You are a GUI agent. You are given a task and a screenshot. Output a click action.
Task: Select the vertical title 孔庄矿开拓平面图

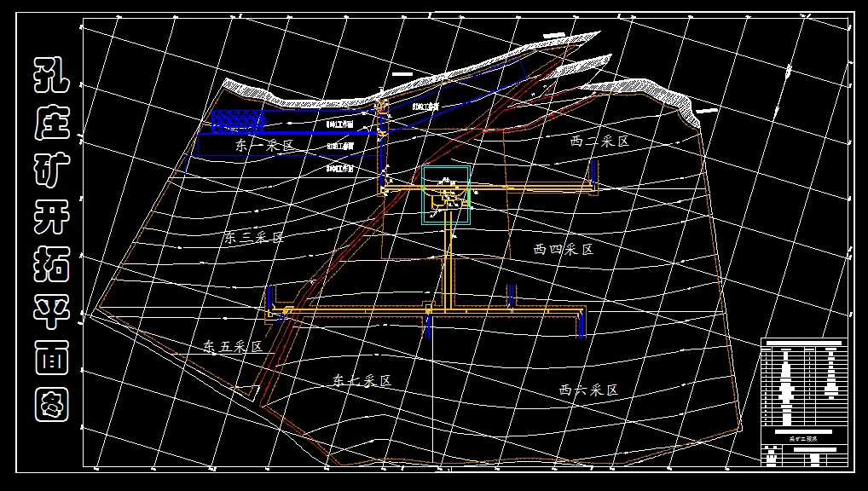[52, 240]
